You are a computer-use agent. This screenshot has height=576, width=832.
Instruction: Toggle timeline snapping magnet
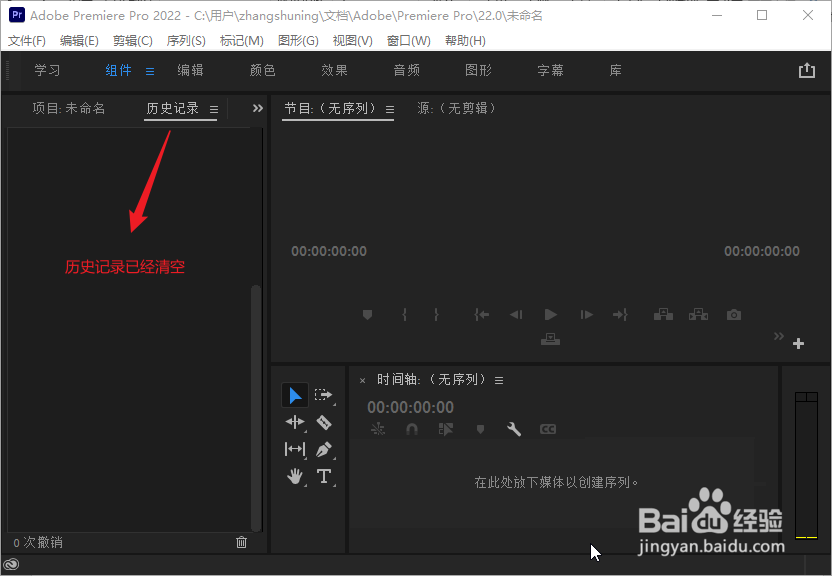(x=412, y=429)
